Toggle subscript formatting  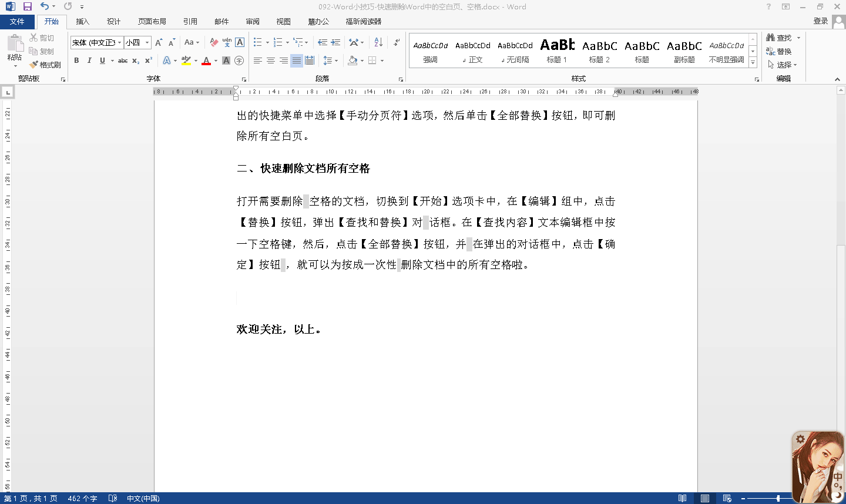136,61
